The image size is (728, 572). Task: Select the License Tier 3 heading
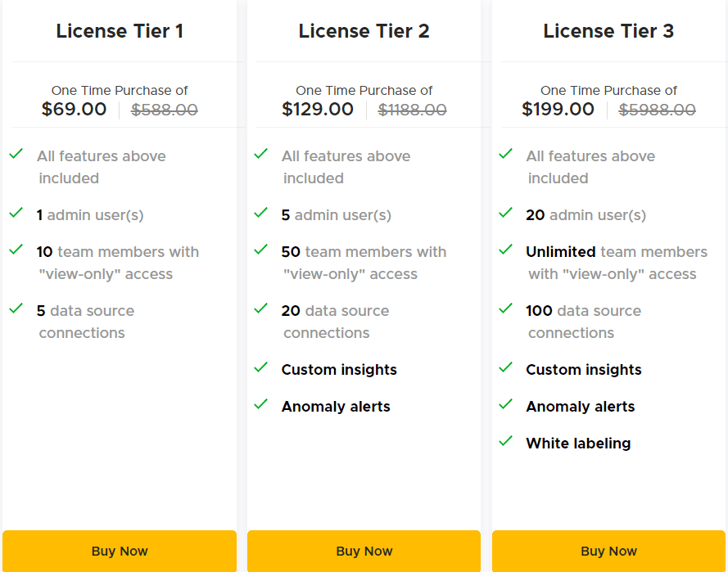[608, 30]
